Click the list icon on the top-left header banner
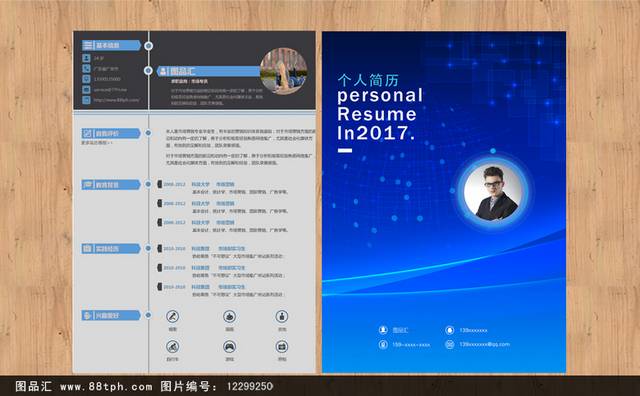640x396 pixels. click(x=87, y=45)
